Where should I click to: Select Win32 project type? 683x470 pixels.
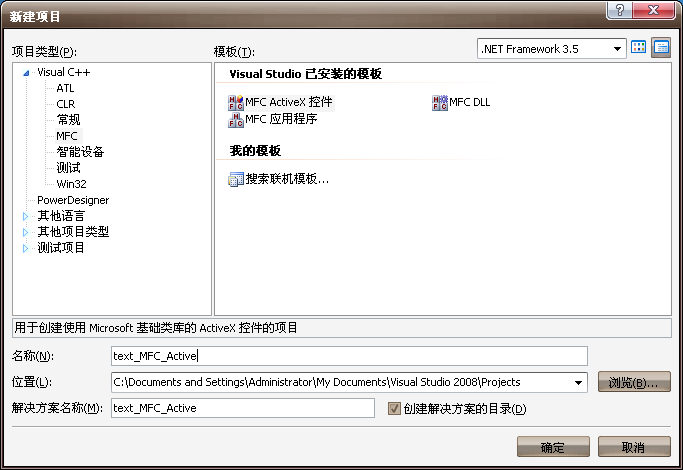(71, 184)
